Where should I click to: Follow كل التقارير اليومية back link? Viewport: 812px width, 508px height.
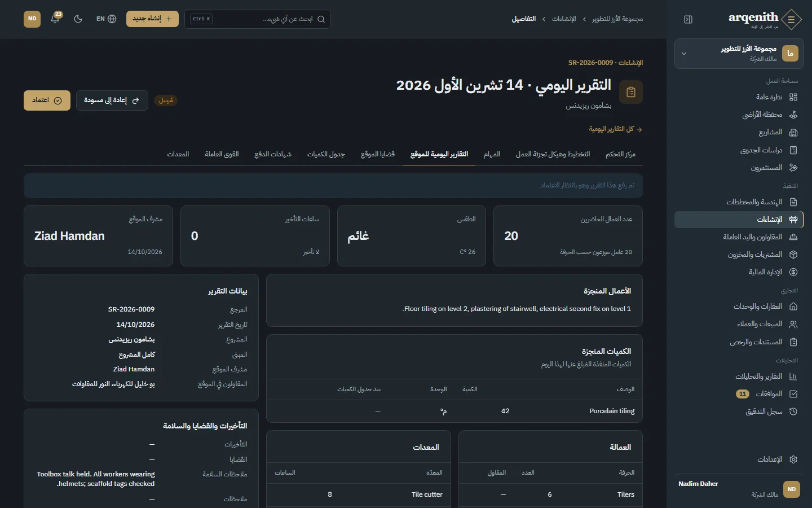click(615, 129)
